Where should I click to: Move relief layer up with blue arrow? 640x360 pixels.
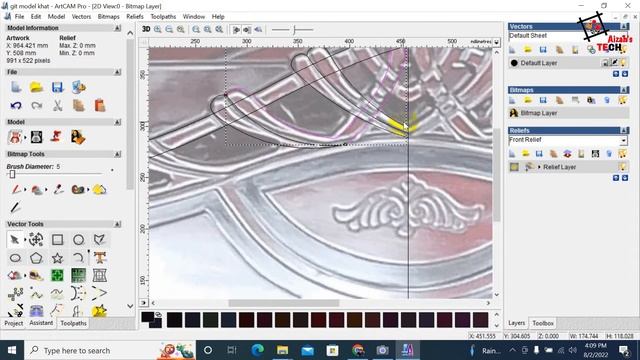[x=616, y=178]
